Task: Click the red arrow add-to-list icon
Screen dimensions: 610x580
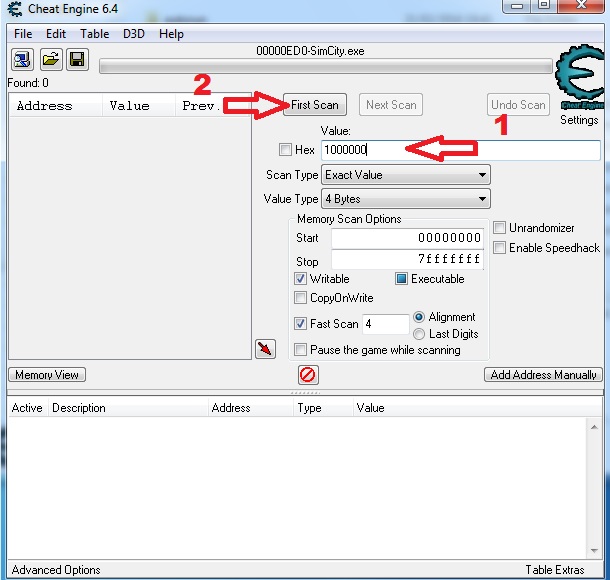Action: coord(265,349)
